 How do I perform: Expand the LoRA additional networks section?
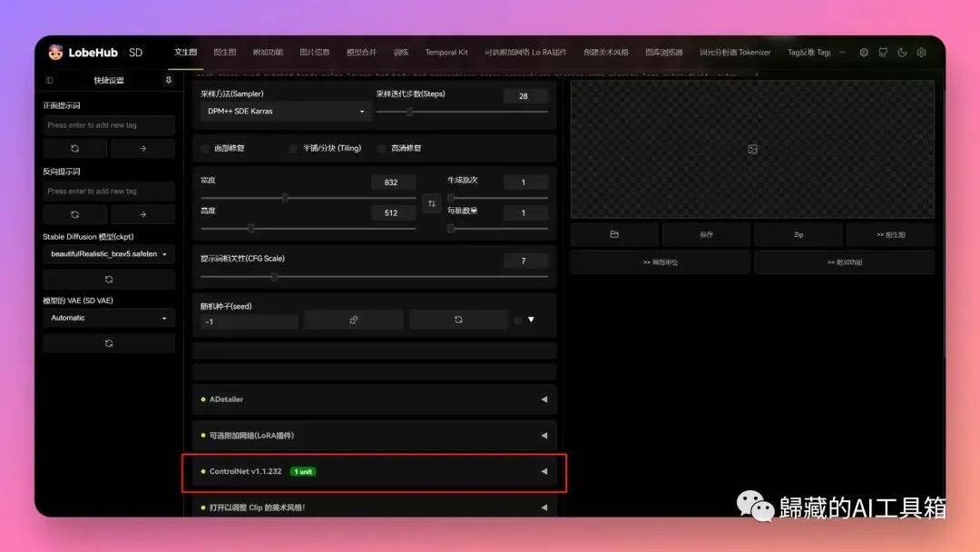point(375,435)
